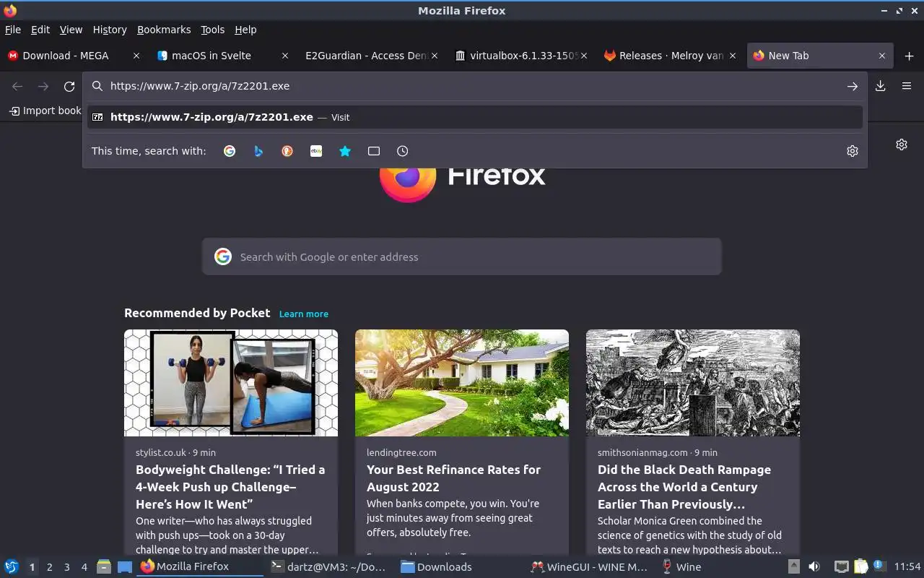This screenshot has width=924, height=578.
Task: Open search settings gear in URL dropdown
Action: pyautogui.click(x=853, y=151)
